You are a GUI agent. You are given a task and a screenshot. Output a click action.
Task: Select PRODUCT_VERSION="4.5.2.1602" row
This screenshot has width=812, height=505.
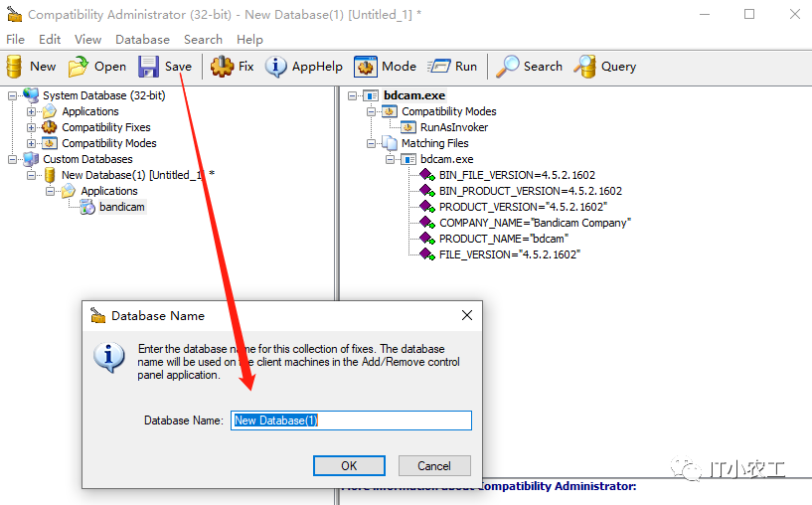[523, 207]
